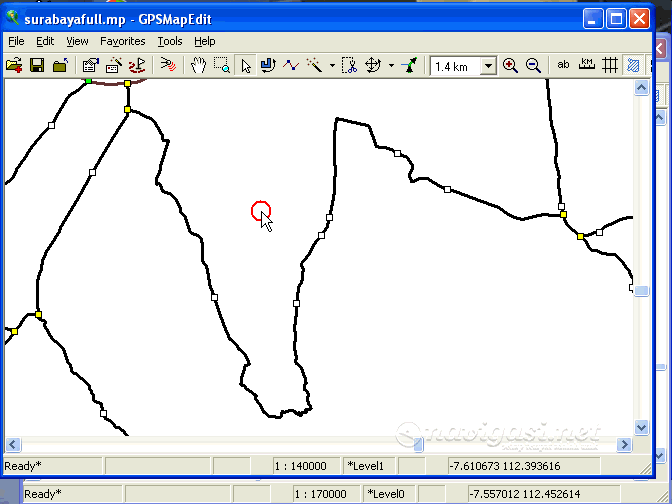Screen dimensions: 672x504
Task: Open the 1.4 km scale dropdown
Action: pyautogui.click(x=488, y=66)
